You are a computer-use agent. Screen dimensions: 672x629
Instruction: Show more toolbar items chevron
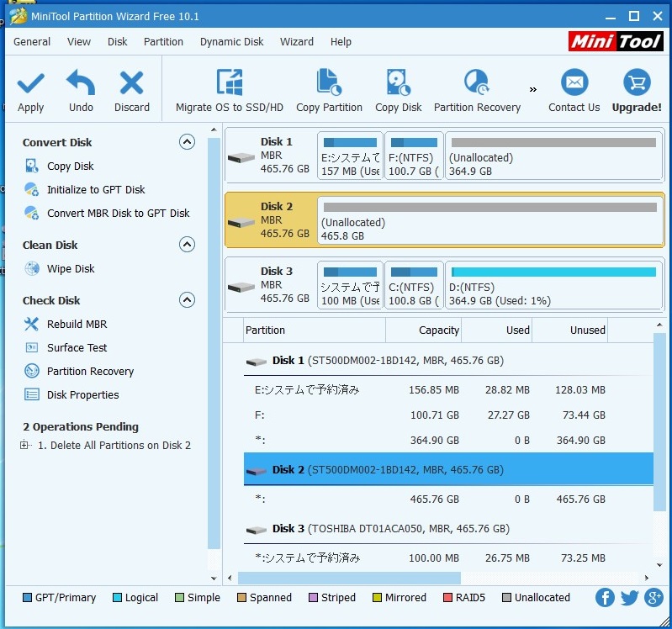[532, 89]
